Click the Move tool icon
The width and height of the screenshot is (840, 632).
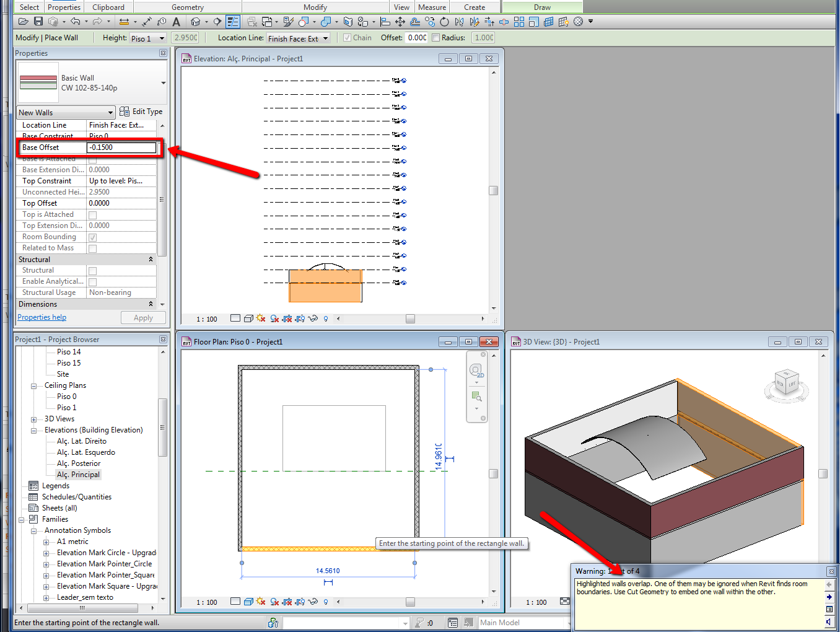click(400, 22)
